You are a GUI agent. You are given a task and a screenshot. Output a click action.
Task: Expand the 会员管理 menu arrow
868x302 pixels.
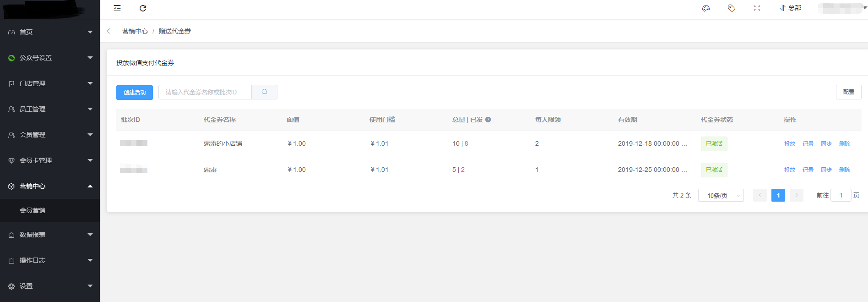pos(90,135)
